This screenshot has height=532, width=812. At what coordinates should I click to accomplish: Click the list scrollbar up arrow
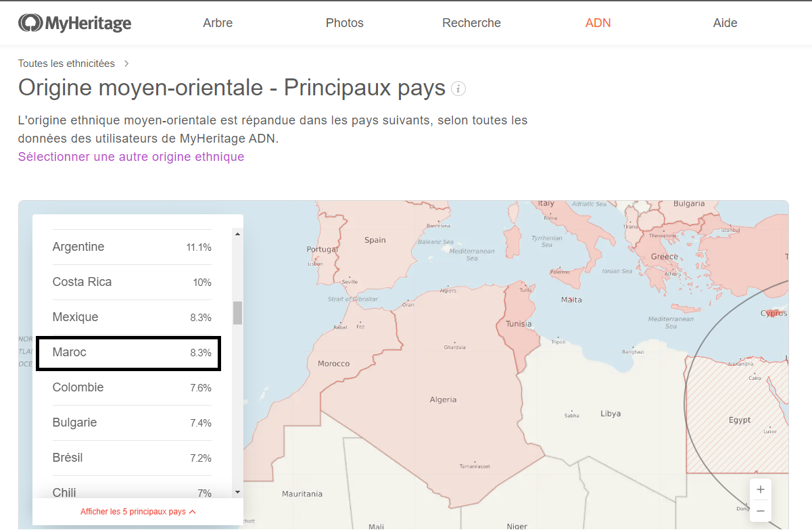coord(237,234)
